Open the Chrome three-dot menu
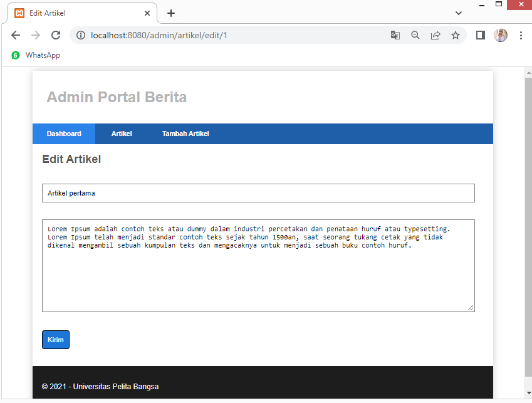This screenshot has width=532, height=403. (521, 35)
